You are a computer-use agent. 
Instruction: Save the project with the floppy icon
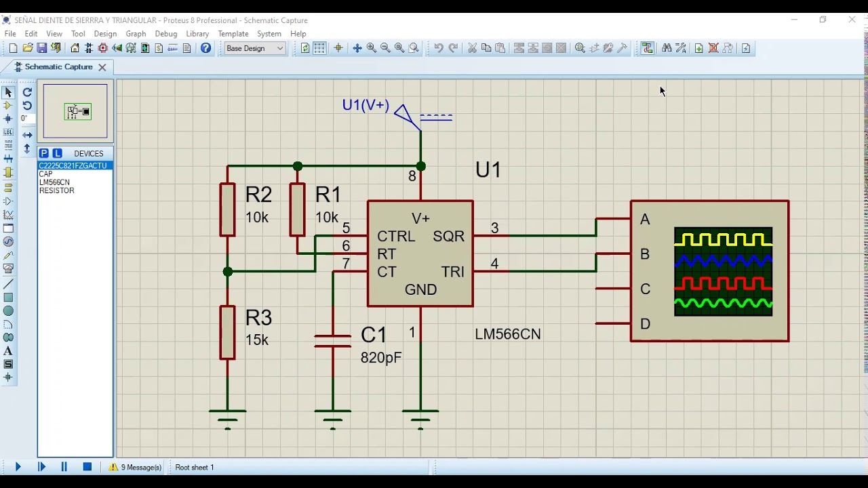coord(42,48)
